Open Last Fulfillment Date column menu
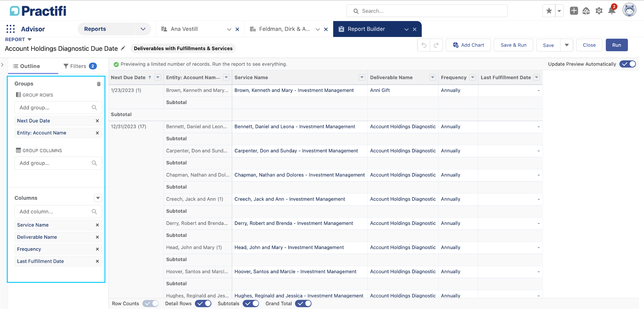644x312 pixels. (536, 78)
